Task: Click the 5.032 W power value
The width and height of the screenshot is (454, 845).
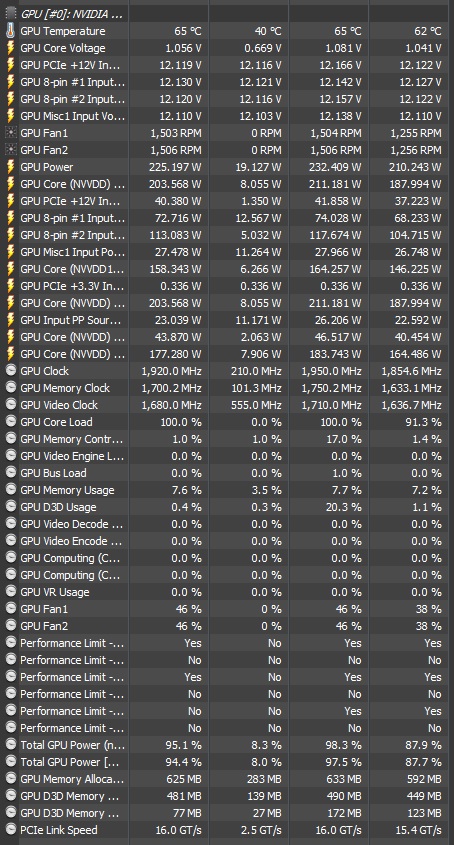Action: pyautogui.click(x=261, y=236)
